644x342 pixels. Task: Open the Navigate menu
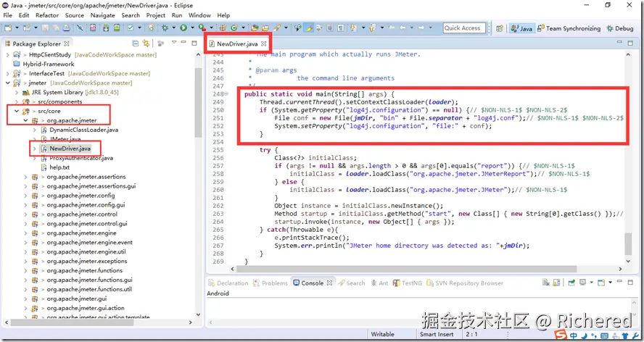pos(103,15)
